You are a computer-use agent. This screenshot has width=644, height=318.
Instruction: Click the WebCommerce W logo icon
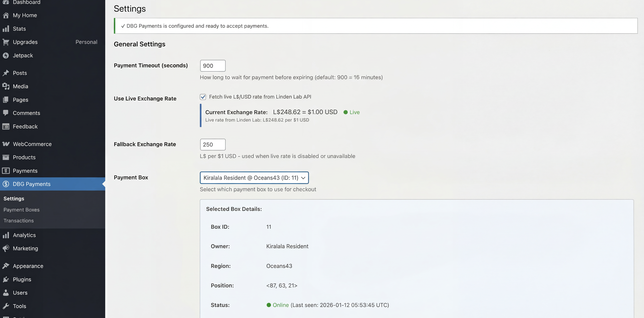(x=6, y=144)
